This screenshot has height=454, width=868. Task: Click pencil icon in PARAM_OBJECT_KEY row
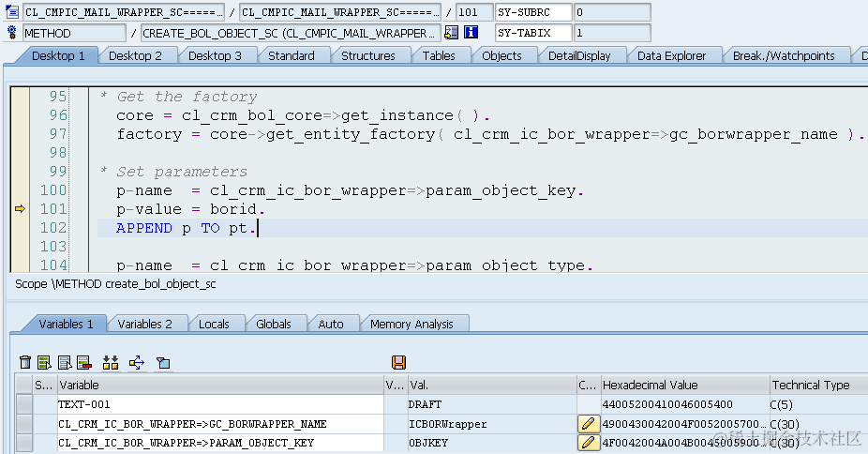point(589,443)
